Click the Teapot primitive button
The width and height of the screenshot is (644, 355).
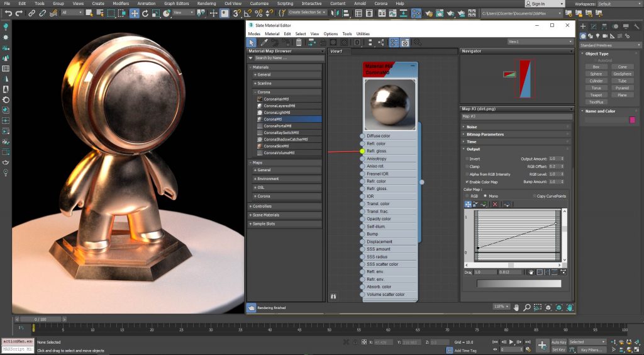pyautogui.click(x=596, y=95)
